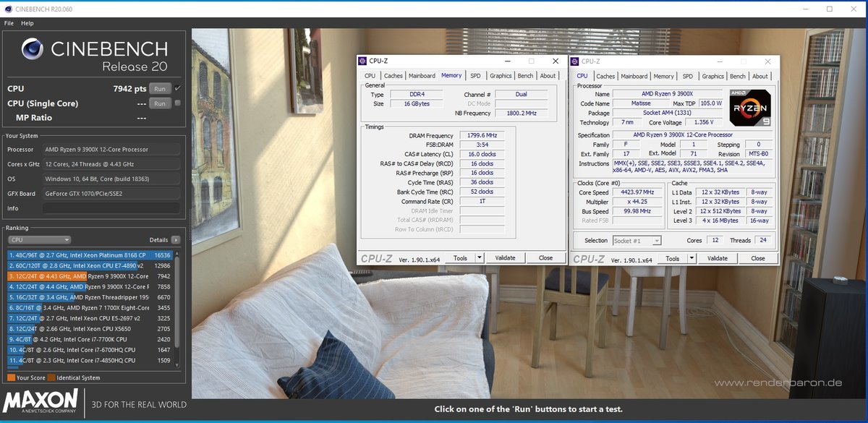
Task: Open SPD tab in right CPU-Z window
Action: [687, 76]
